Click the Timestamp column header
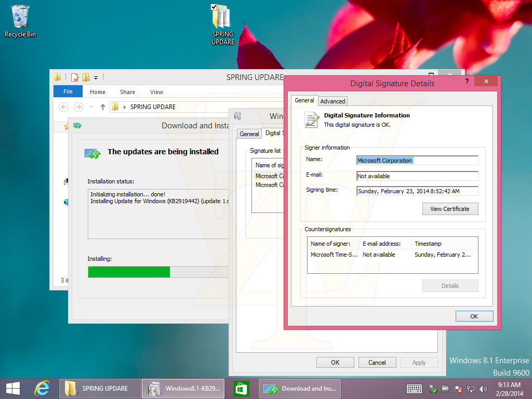Screen dimensions: 532x399 point(445,244)
